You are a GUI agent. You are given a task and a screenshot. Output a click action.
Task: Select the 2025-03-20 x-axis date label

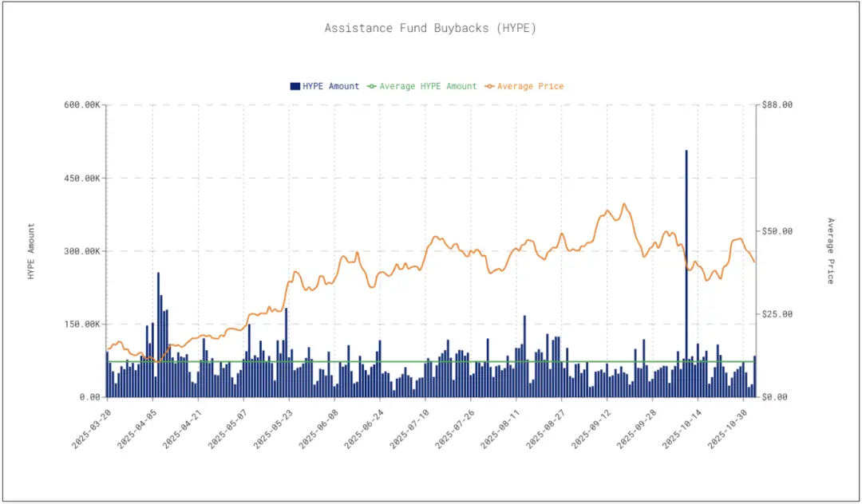[93, 427]
